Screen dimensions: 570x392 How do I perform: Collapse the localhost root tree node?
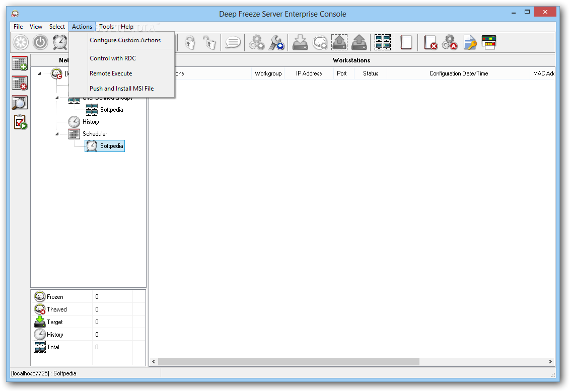pos(39,73)
